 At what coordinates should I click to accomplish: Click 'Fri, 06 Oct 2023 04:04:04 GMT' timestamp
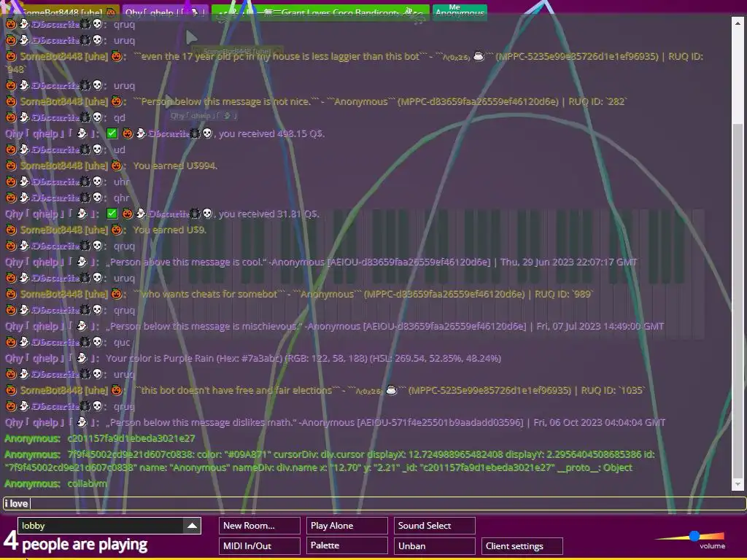[x=600, y=422]
